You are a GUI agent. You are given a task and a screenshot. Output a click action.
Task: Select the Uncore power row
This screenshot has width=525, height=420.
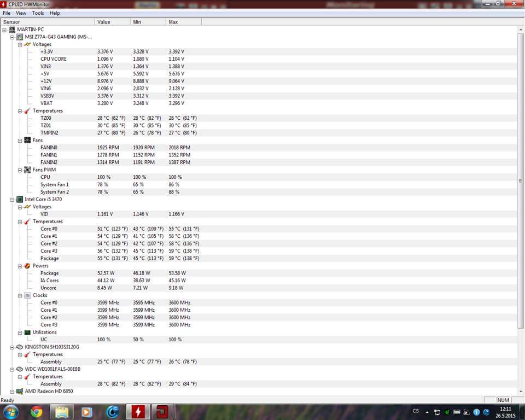click(259, 288)
